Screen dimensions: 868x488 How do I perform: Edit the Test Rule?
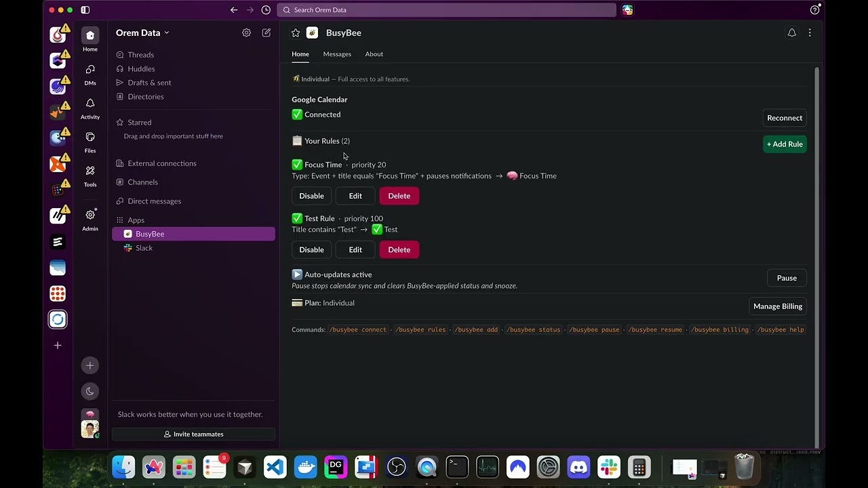[355, 249]
